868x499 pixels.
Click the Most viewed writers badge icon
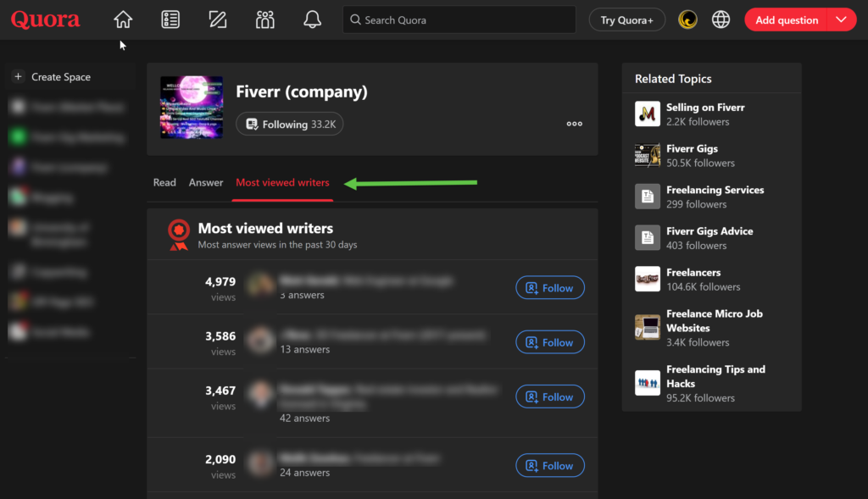click(178, 236)
